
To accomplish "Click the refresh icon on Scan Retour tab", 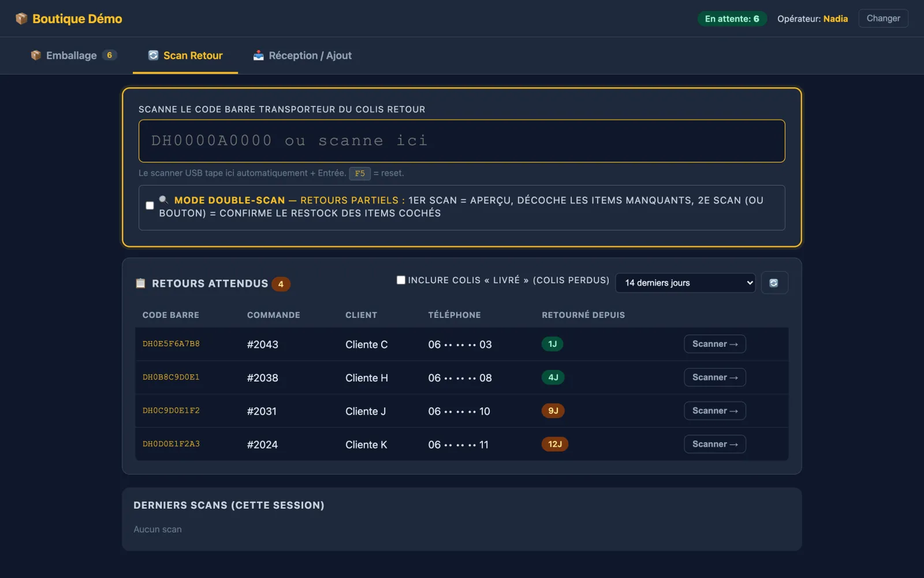I will tap(153, 55).
